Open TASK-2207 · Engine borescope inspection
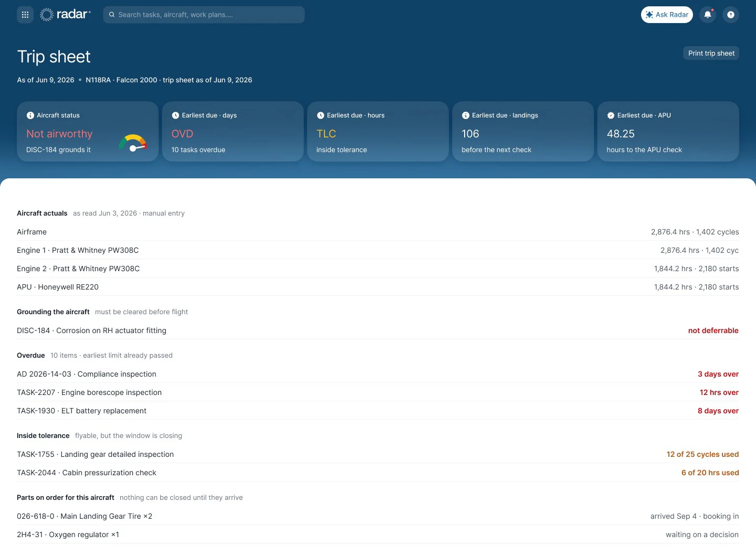 click(x=378, y=392)
